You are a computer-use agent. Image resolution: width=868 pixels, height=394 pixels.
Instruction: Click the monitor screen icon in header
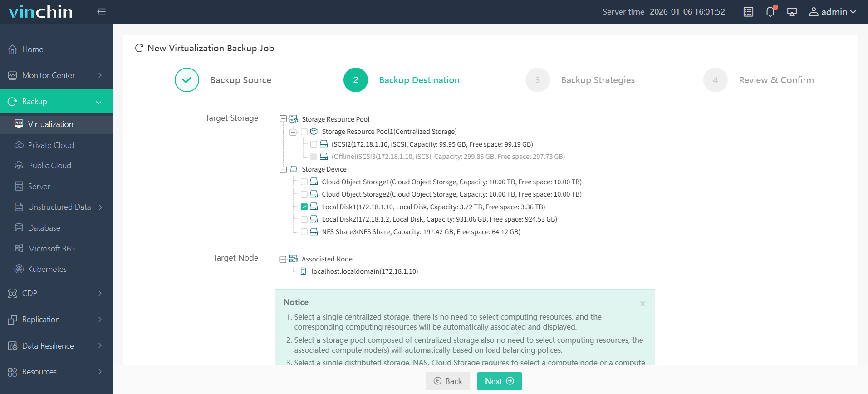click(792, 12)
